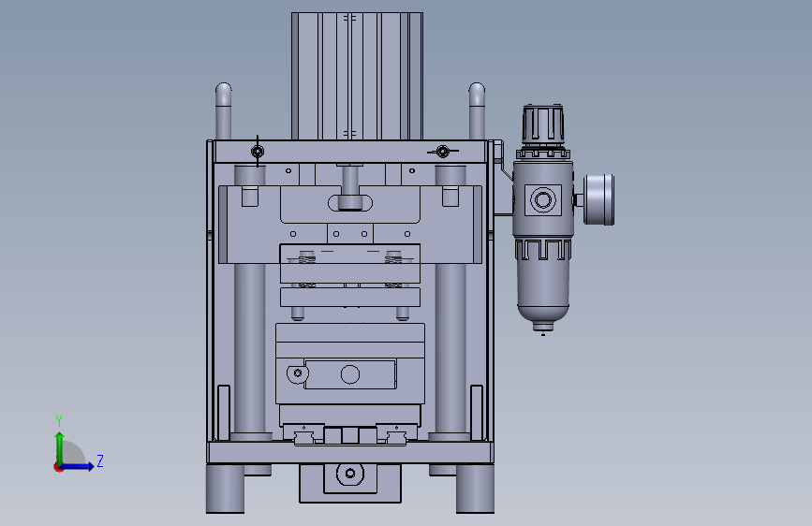Select the frame's base plate
812x526 pixels.
[350, 452]
